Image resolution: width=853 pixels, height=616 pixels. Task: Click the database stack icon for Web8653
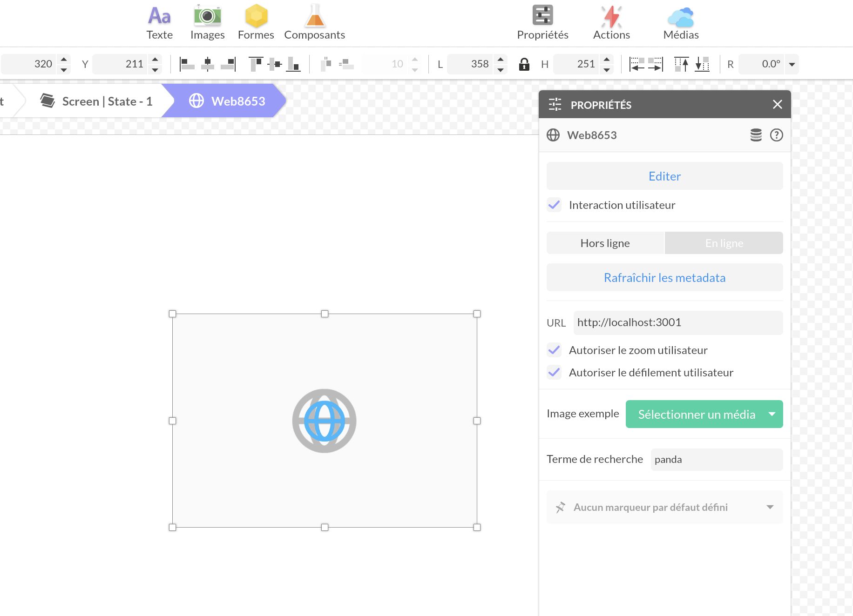click(x=756, y=135)
